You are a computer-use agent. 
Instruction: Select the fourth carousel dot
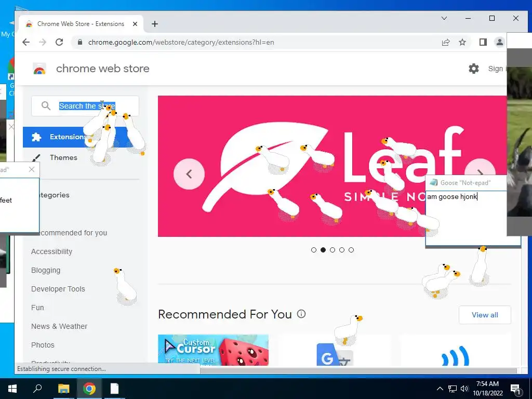coord(342,250)
